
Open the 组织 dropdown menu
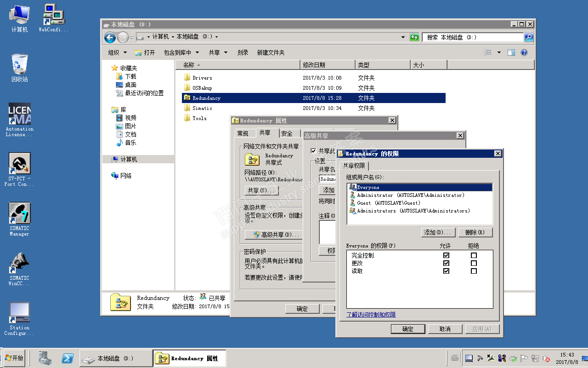117,52
